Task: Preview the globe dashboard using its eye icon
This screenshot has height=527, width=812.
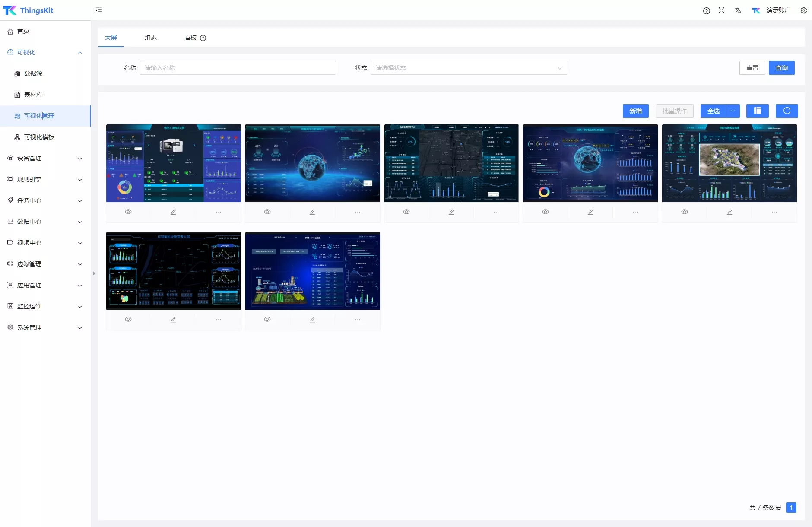Action: pos(267,212)
